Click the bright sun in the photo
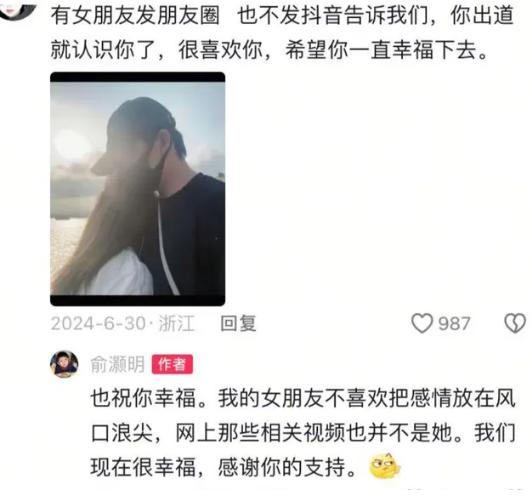The image size is (532, 501). point(71,144)
